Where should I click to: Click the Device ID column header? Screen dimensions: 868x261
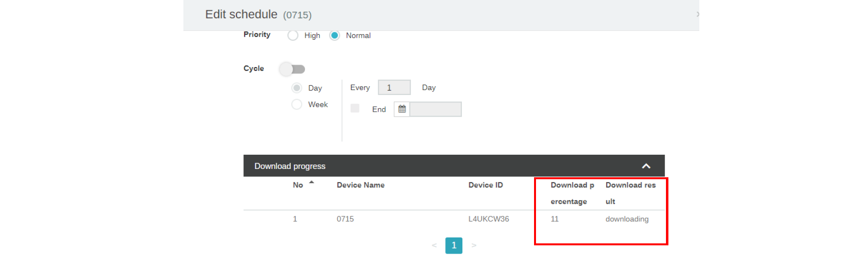pyautogui.click(x=485, y=185)
